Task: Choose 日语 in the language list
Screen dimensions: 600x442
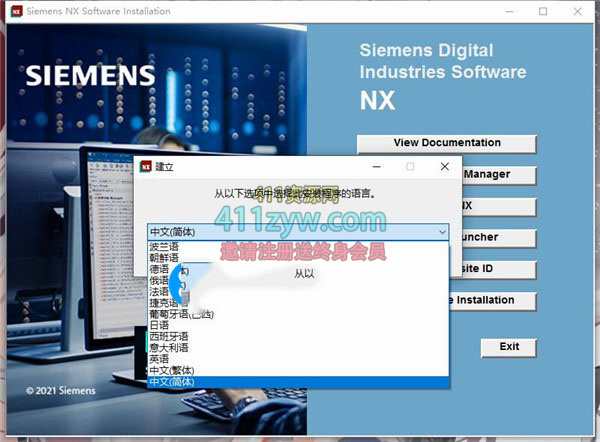Action: point(159,325)
